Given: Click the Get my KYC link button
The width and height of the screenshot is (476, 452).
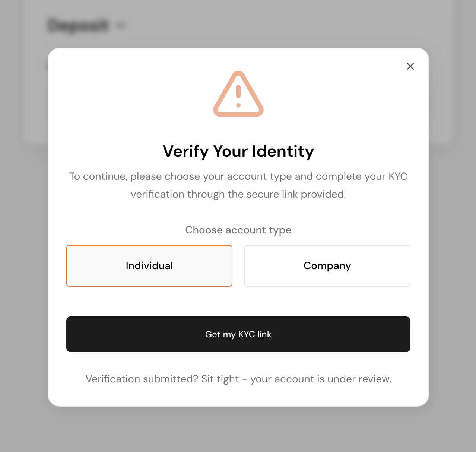Looking at the screenshot, I should click(238, 334).
